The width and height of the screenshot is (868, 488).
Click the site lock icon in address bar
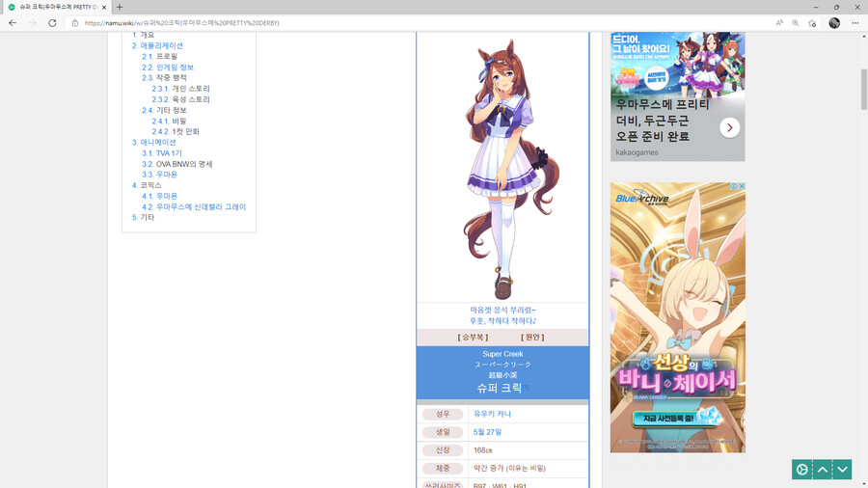coord(74,23)
